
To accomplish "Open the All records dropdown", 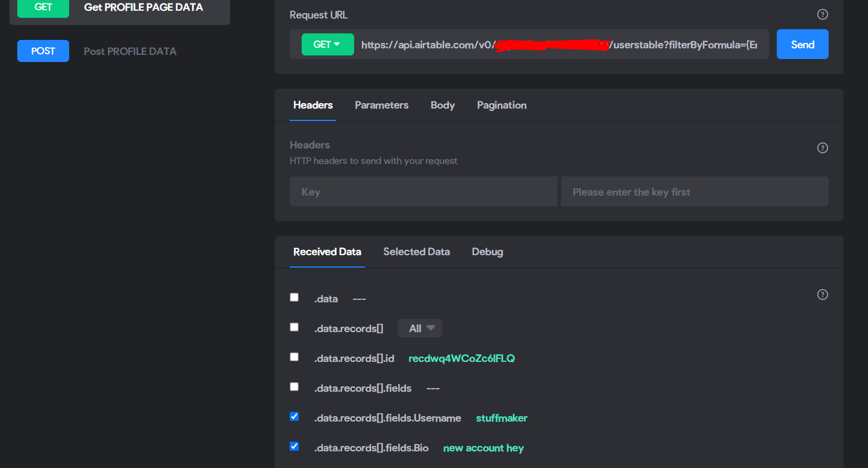I will [x=420, y=328].
